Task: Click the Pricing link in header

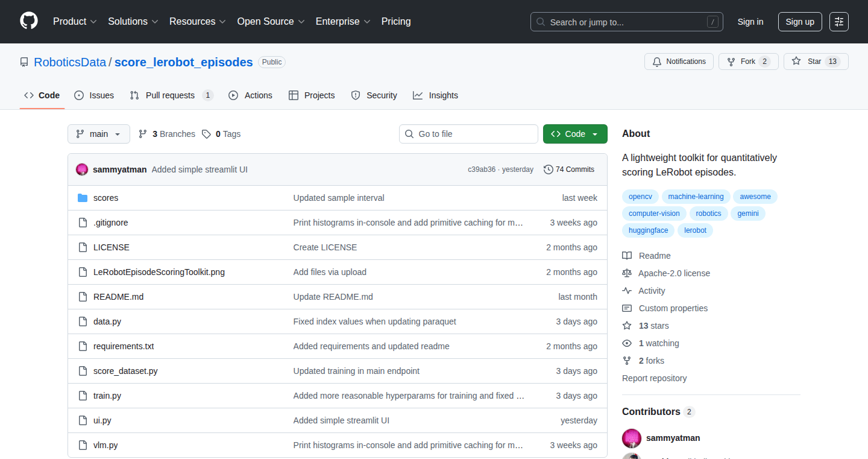Action: [x=396, y=22]
